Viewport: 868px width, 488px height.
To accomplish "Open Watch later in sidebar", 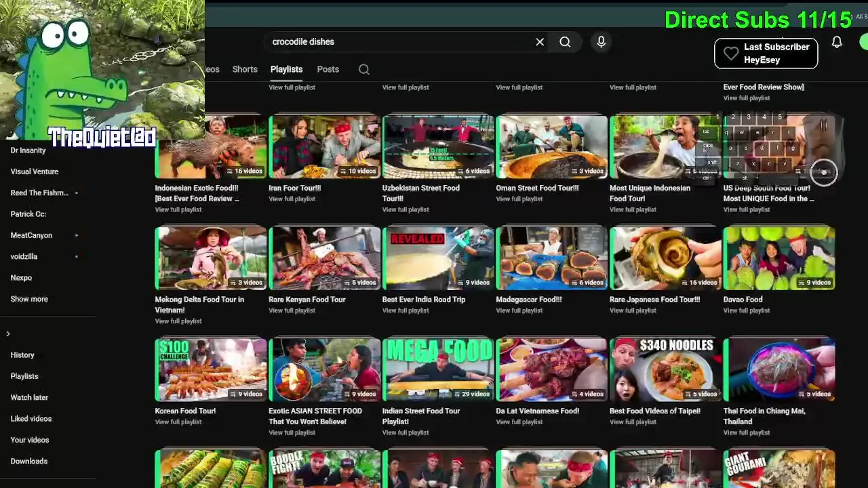I will click(x=29, y=397).
